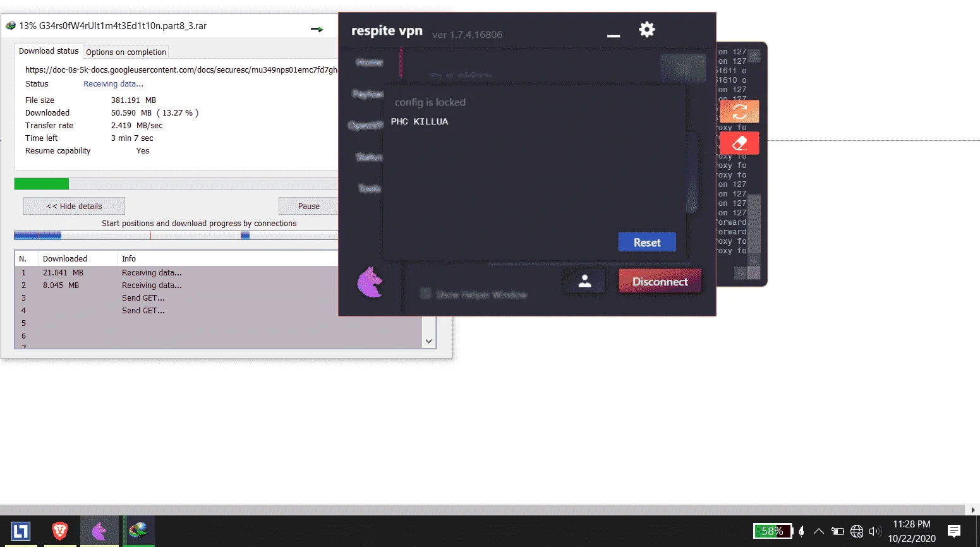Switch to respite vpn taskbar icon
Screen dimensions: 980x547
coord(99,531)
